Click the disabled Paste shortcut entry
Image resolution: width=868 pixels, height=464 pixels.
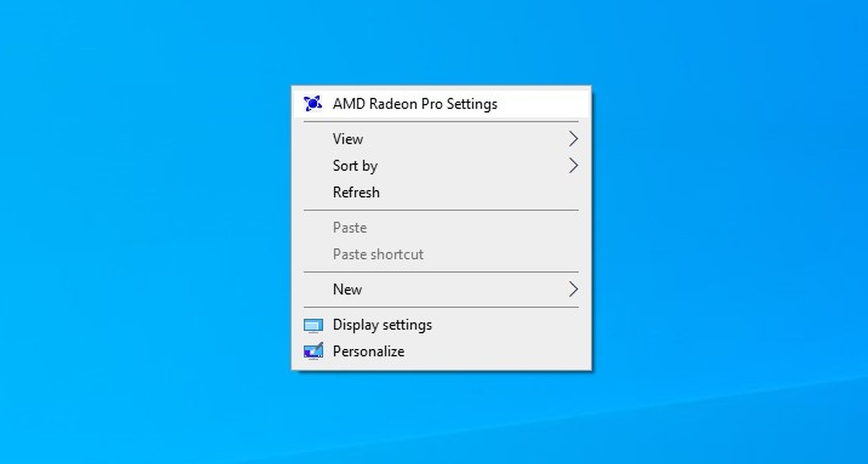[441, 254]
